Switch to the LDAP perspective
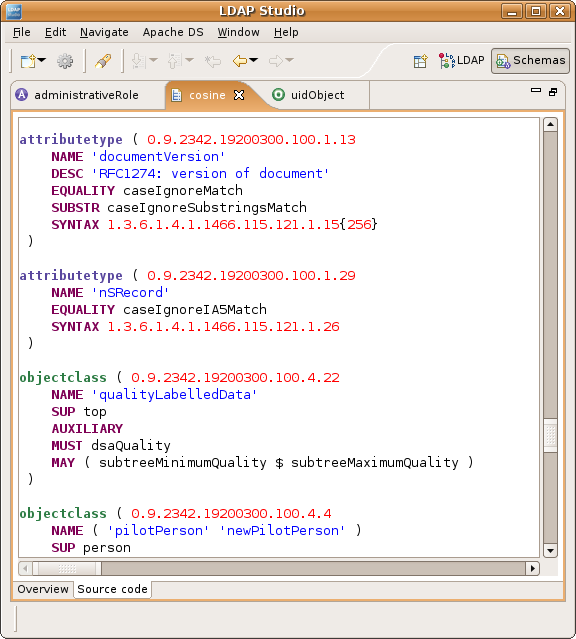The width and height of the screenshot is (576, 639). pos(461,60)
